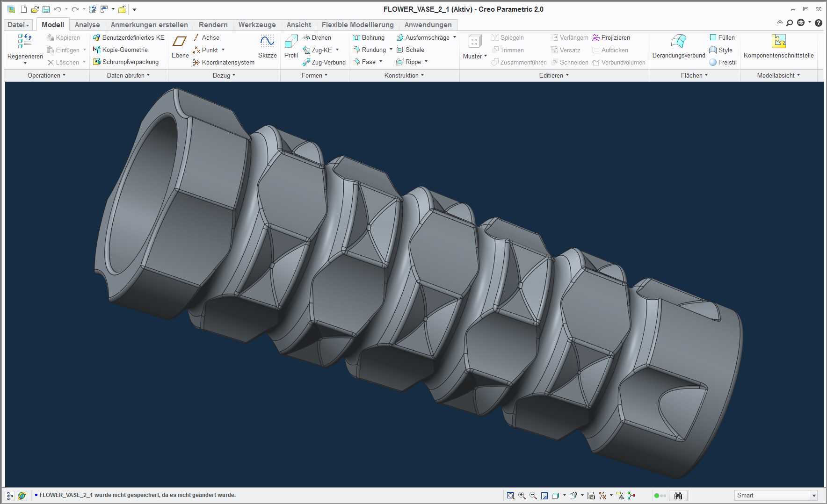This screenshot has width=827, height=504.
Task: Open Benutzerdefiniertes KE
Action: point(129,37)
